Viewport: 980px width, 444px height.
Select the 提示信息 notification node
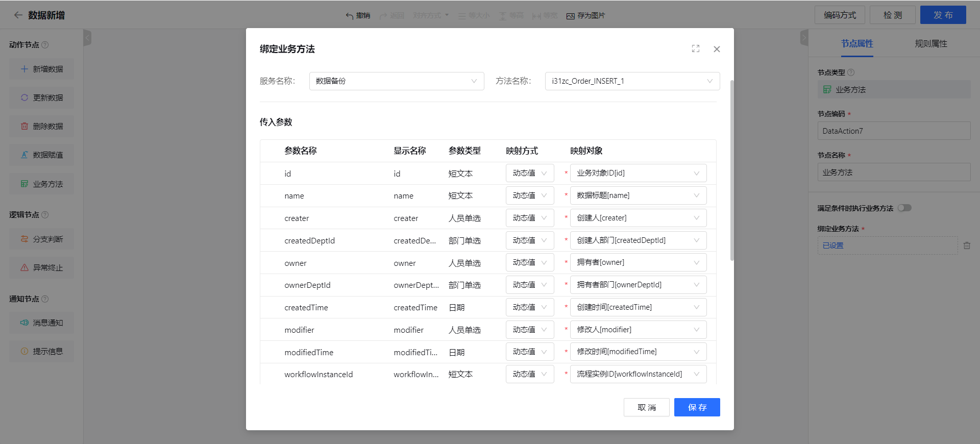coord(41,351)
